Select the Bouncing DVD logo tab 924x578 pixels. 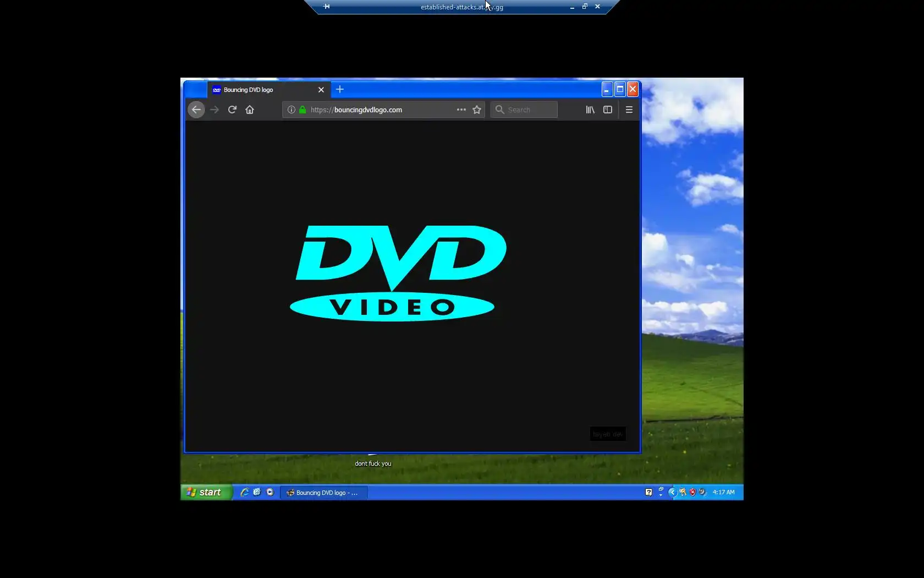click(269, 90)
